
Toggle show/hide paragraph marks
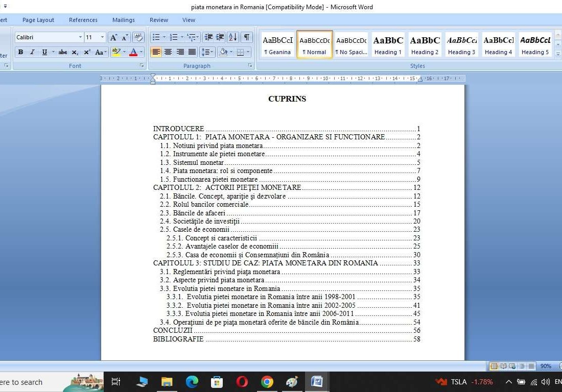coord(247,37)
